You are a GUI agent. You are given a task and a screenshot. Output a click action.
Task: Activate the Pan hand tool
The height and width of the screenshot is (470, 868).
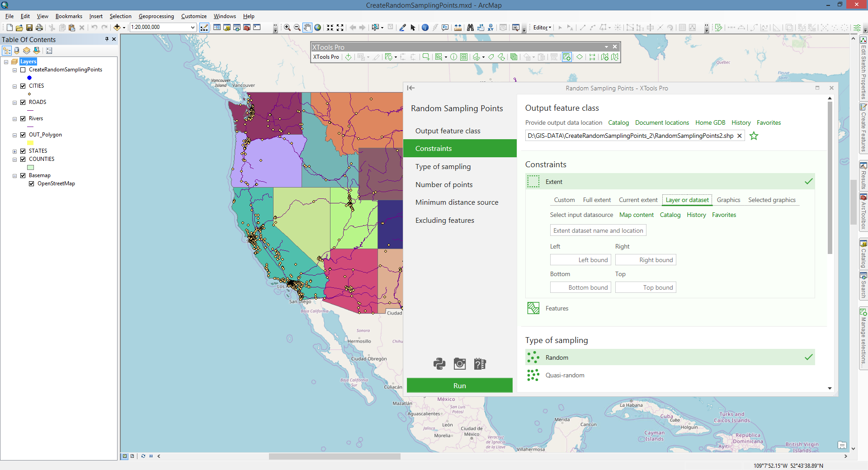pos(307,28)
